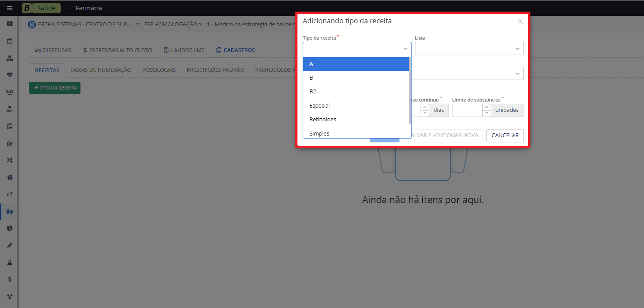Click the Betha Saúde logo

(41, 8)
